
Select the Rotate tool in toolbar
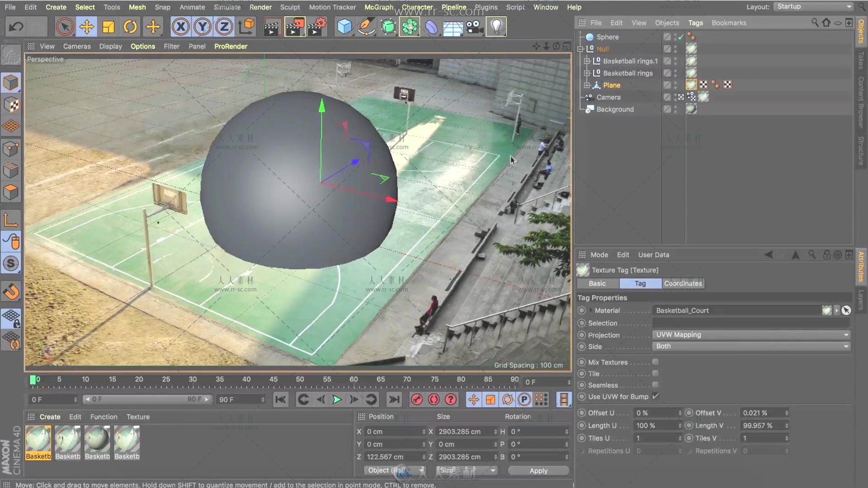(131, 26)
